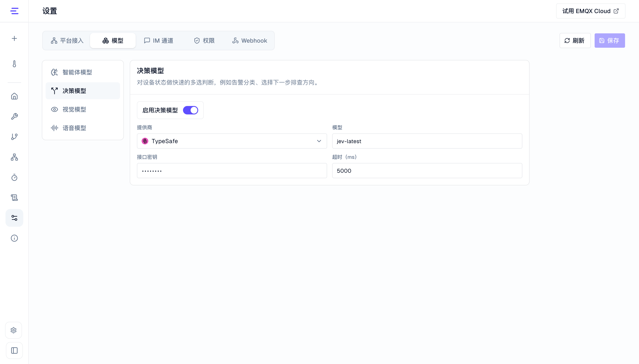Image resolution: width=639 pixels, height=364 pixels.
Task: Go to the home icon in sidebar
Action: 14,96
